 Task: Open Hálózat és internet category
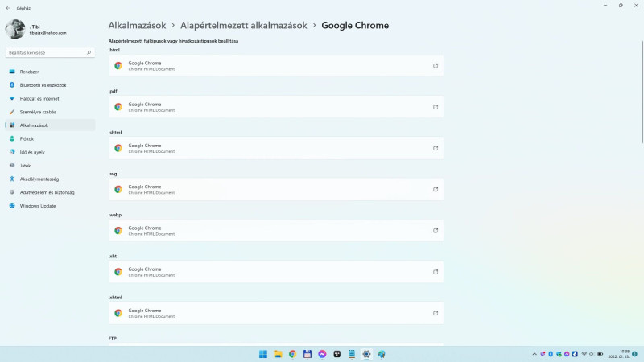coord(50,98)
